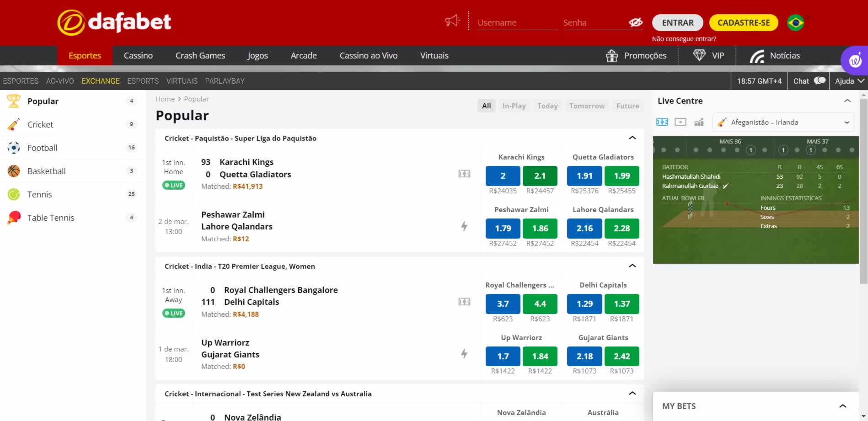The height and width of the screenshot is (421, 868).
Task: Click Não consegue entrar link
Action: 684,39
